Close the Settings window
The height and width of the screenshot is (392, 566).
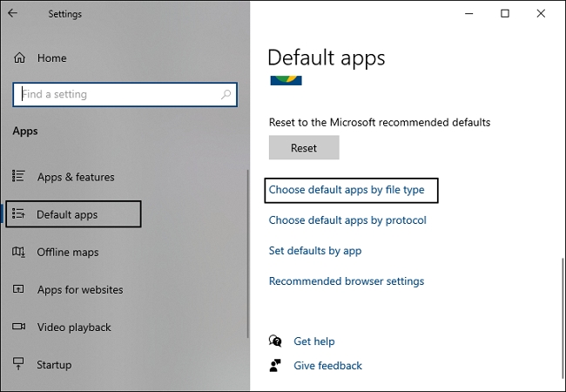541,14
